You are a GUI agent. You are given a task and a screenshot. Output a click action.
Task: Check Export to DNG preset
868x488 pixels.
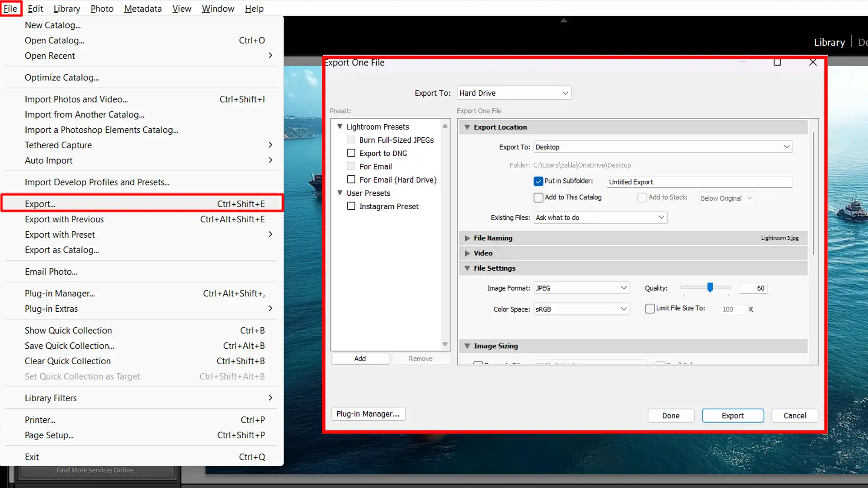click(351, 153)
